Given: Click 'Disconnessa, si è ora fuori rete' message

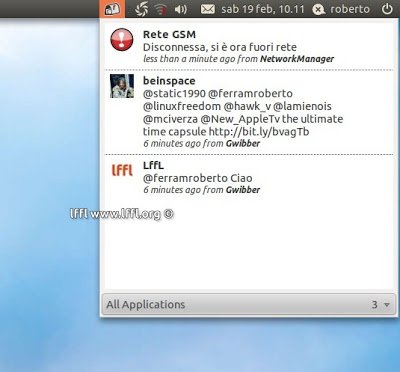Looking at the screenshot, I should tap(220, 47).
